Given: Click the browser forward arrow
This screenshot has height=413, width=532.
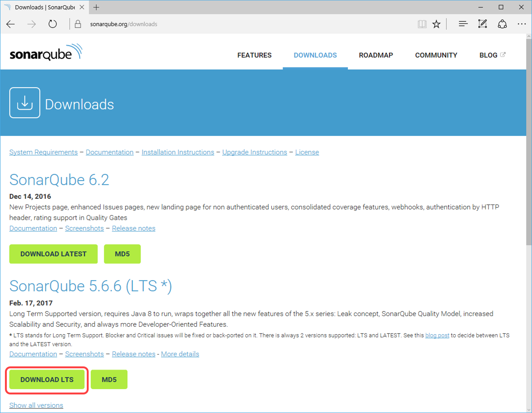Looking at the screenshot, I should click(31, 24).
